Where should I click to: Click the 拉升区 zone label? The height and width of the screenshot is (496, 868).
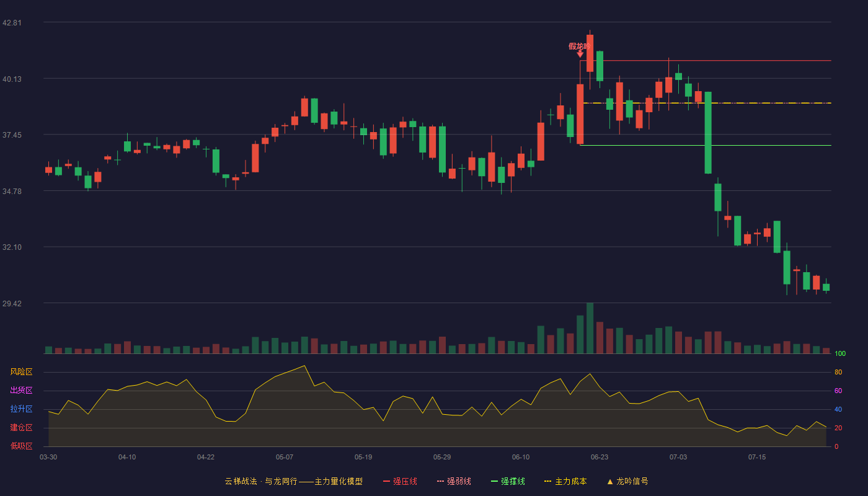click(x=21, y=409)
